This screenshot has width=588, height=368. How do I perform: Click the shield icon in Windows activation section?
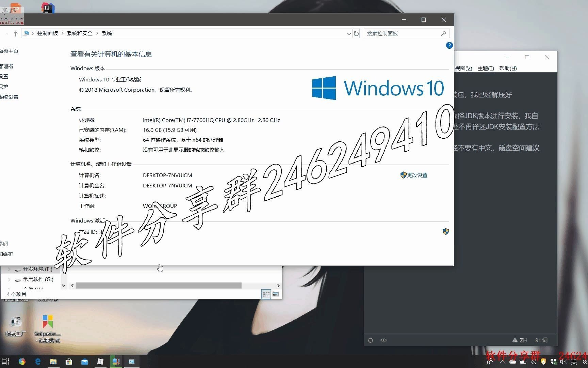(x=446, y=232)
